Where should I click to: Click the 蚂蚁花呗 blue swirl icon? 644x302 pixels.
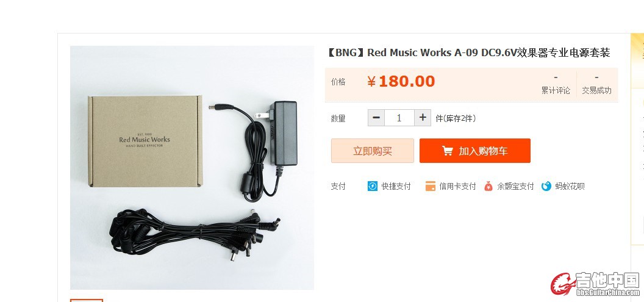click(546, 186)
